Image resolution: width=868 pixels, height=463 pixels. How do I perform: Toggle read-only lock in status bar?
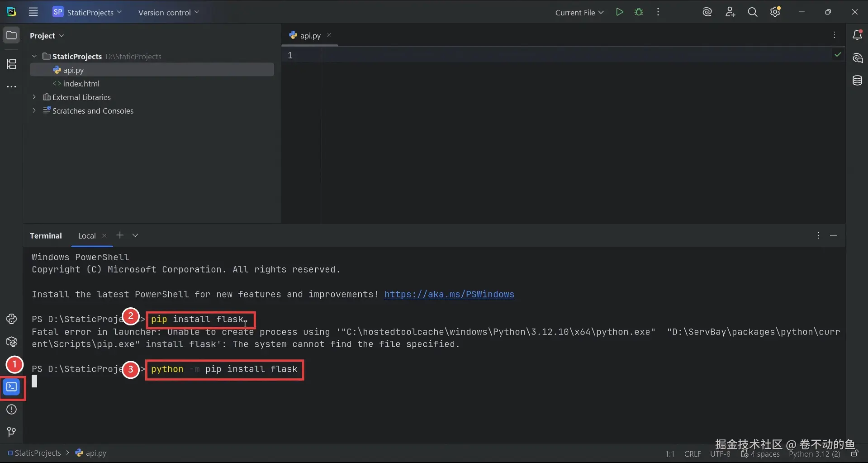click(x=854, y=453)
